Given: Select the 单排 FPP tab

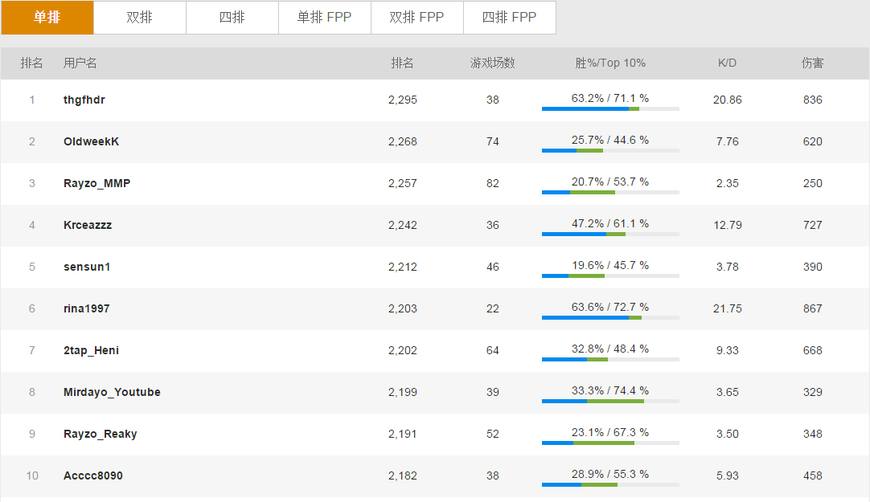Looking at the screenshot, I should [324, 17].
